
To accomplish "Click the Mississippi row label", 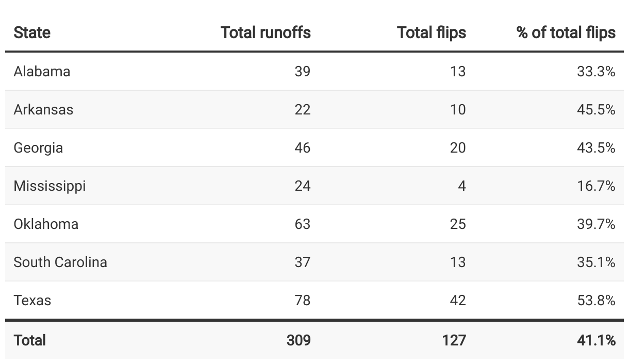I will (x=49, y=186).
